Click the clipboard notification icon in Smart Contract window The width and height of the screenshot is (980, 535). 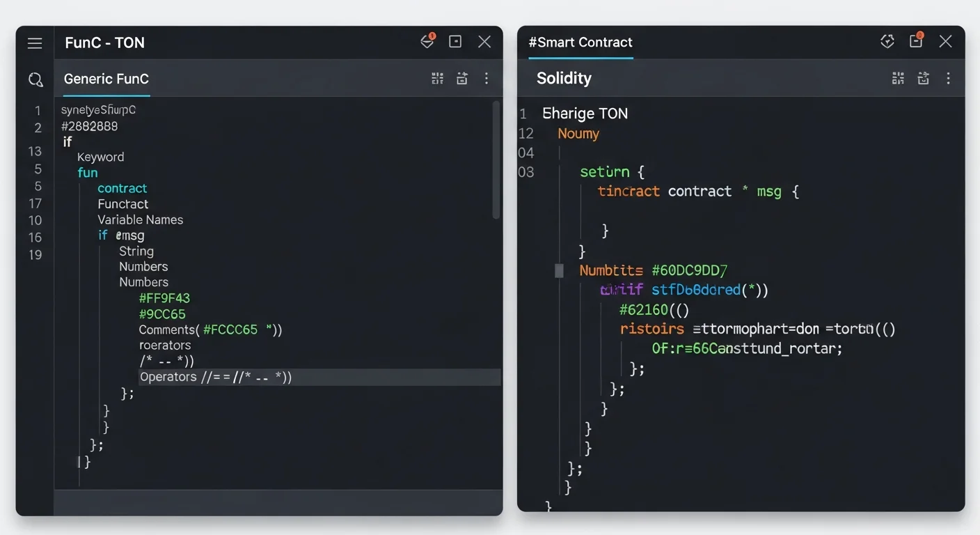click(916, 40)
